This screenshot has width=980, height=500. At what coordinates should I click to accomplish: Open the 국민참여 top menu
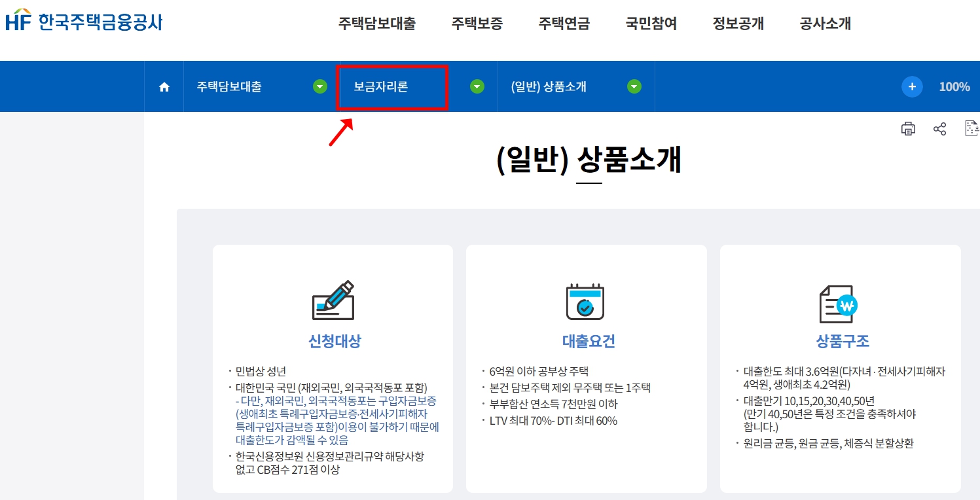pyautogui.click(x=651, y=24)
